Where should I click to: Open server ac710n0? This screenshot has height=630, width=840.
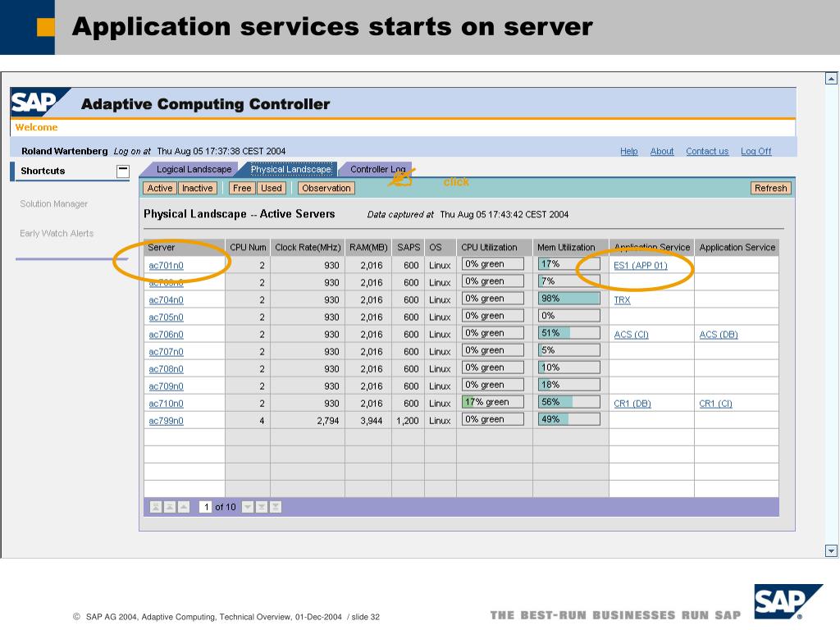(x=166, y=404)
